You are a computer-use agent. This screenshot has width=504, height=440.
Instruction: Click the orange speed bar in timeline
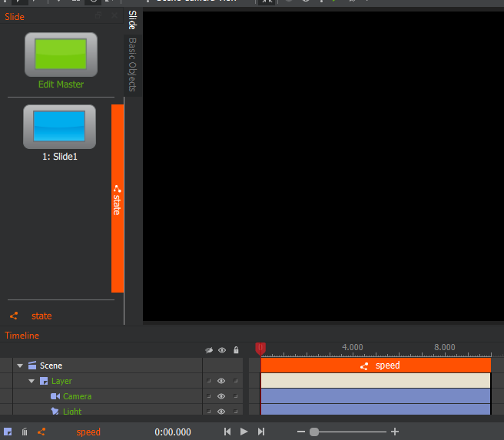376,366
